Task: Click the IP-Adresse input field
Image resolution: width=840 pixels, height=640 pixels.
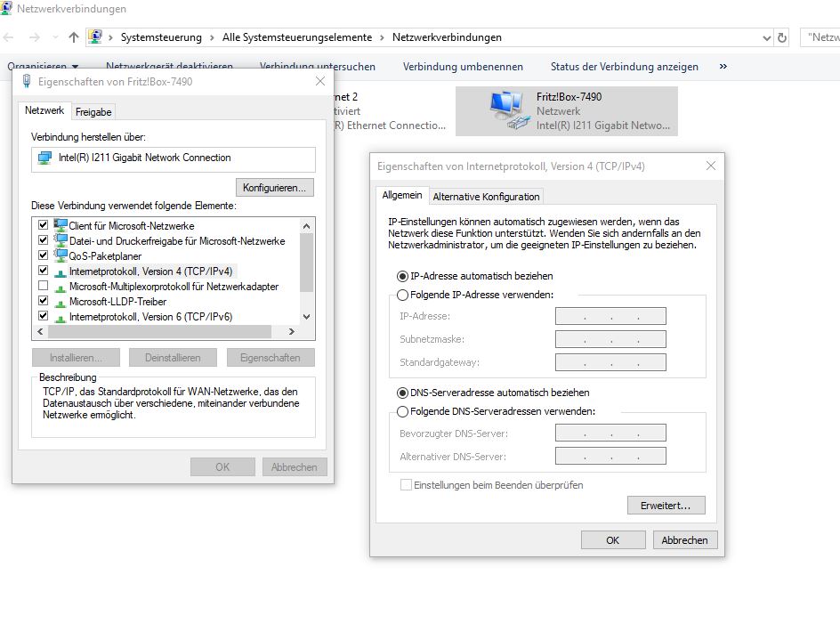Action: 610,316
